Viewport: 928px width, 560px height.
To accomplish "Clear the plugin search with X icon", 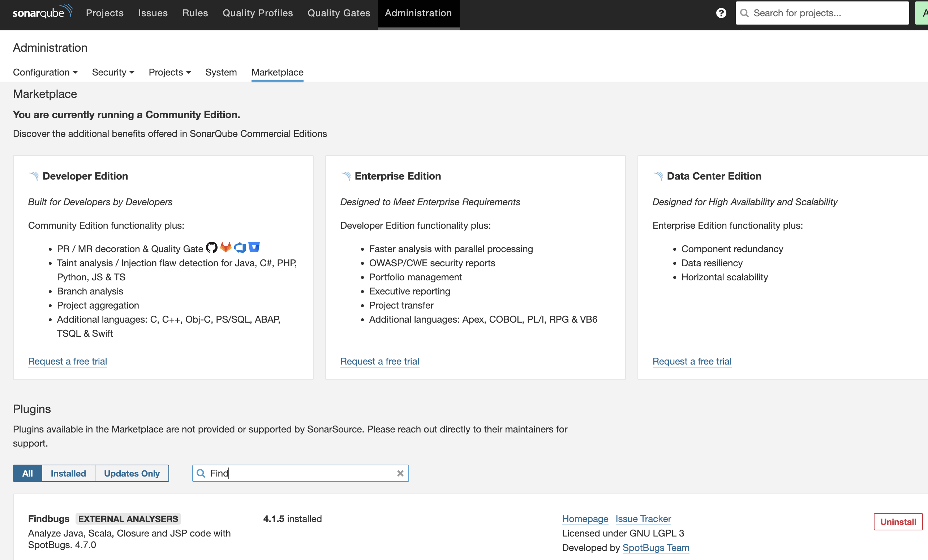I will pyautogui.click(x=400, y=473).
